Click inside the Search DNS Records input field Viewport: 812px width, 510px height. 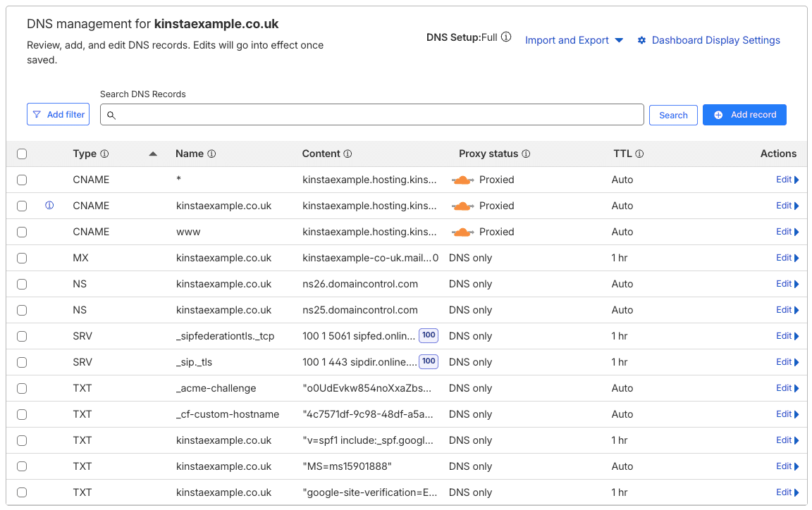click(x=352, y=114)
